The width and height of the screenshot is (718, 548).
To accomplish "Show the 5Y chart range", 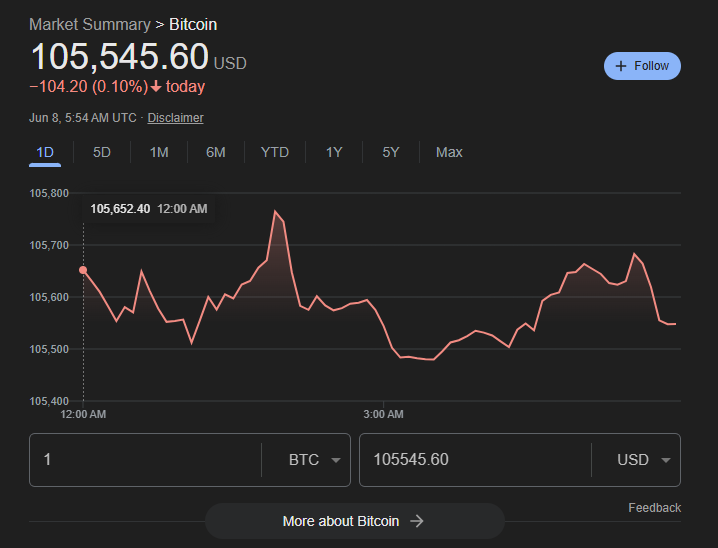I will point(391,152).
